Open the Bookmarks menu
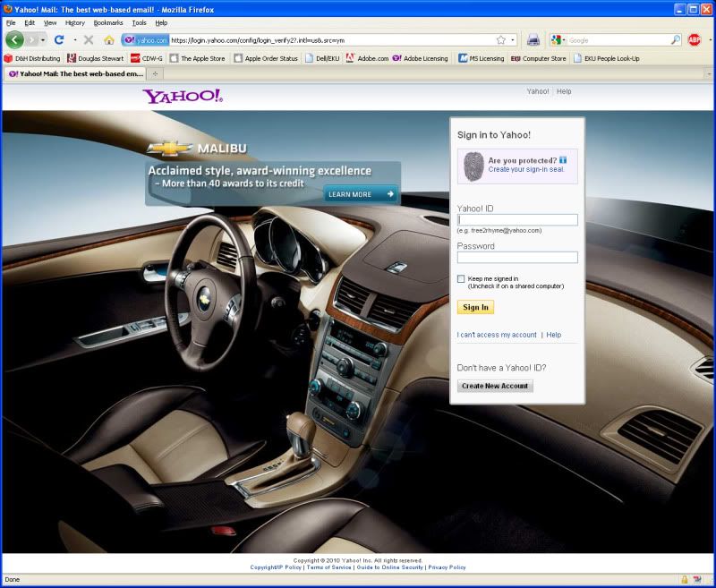The width and height of the screenshot is (716, 588). click(x=105, y=22)
